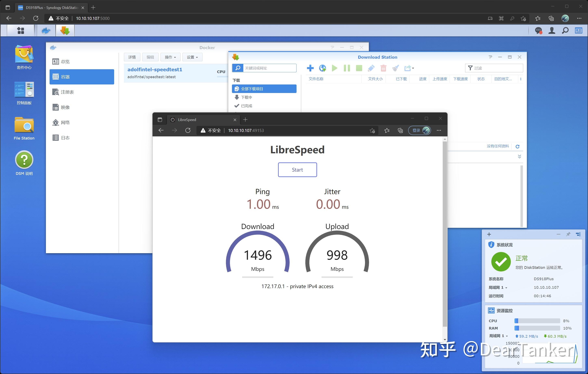Open Docker 总览 section
This screenshot has width=588, height=374.
pyautogui.click(x=82, y=62)
